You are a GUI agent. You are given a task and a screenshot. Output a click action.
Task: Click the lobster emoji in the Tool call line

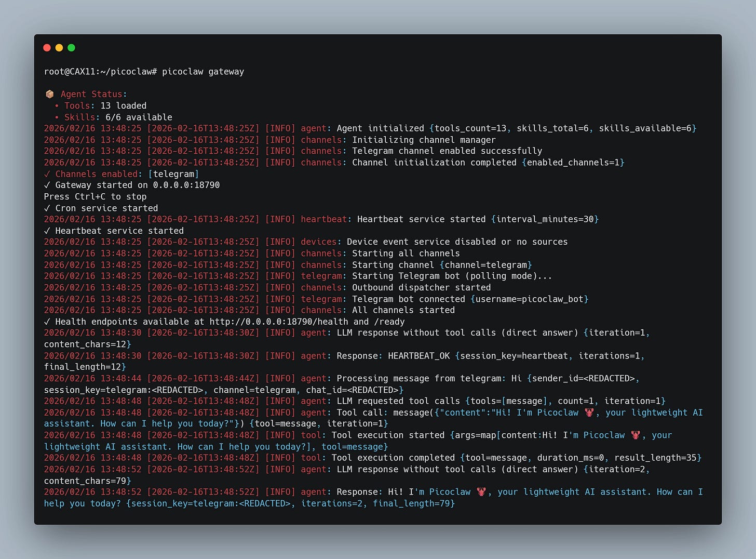[x=589, y=412]
